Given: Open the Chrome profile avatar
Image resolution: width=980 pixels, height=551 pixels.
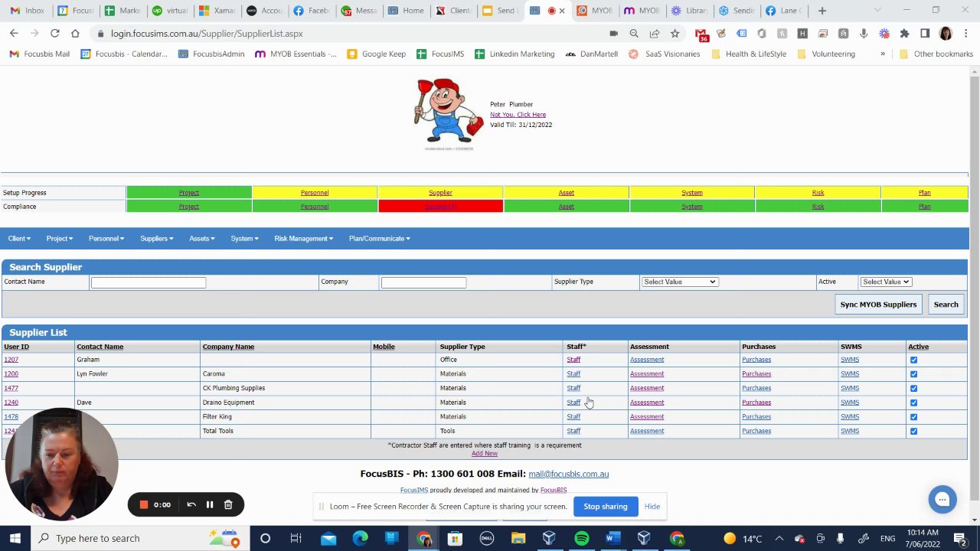Looking at the screenshot, I should 946,34.
